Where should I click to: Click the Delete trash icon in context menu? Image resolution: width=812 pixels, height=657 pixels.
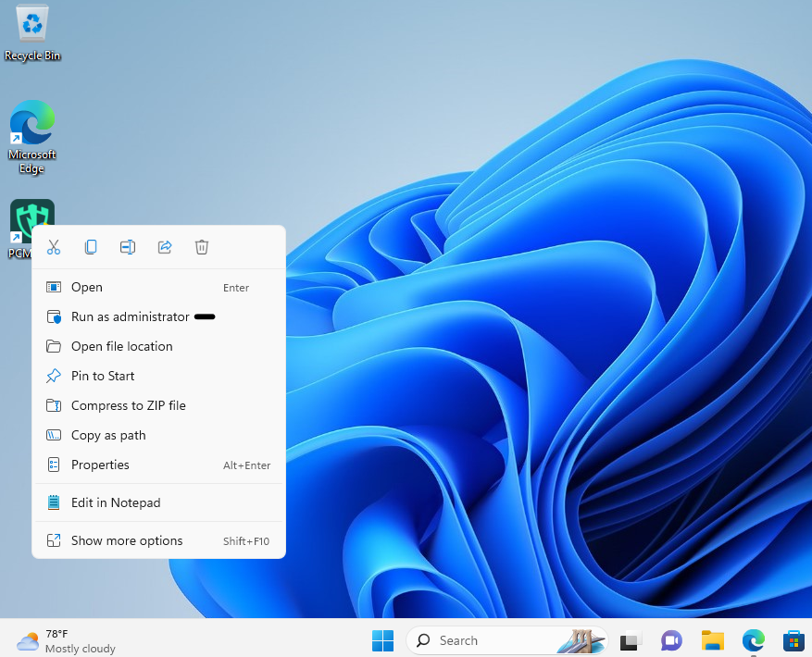tap(202, 247)
